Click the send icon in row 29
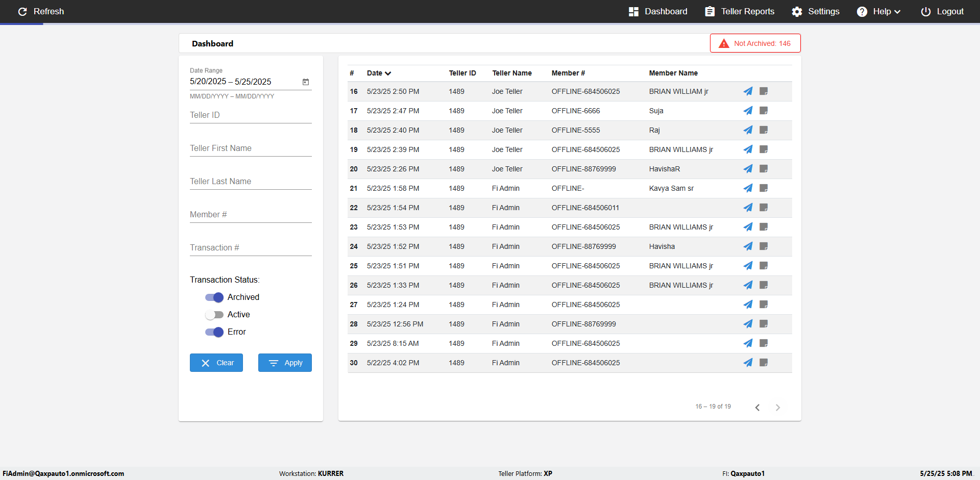The width and height of the screenshot is (980, 480). [x=748, y=343]
